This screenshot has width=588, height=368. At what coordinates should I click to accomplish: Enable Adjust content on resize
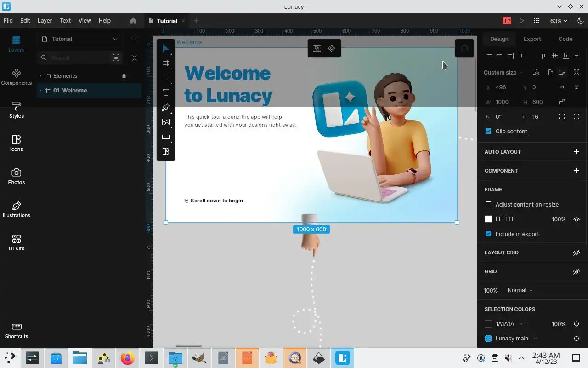(488, 204)
